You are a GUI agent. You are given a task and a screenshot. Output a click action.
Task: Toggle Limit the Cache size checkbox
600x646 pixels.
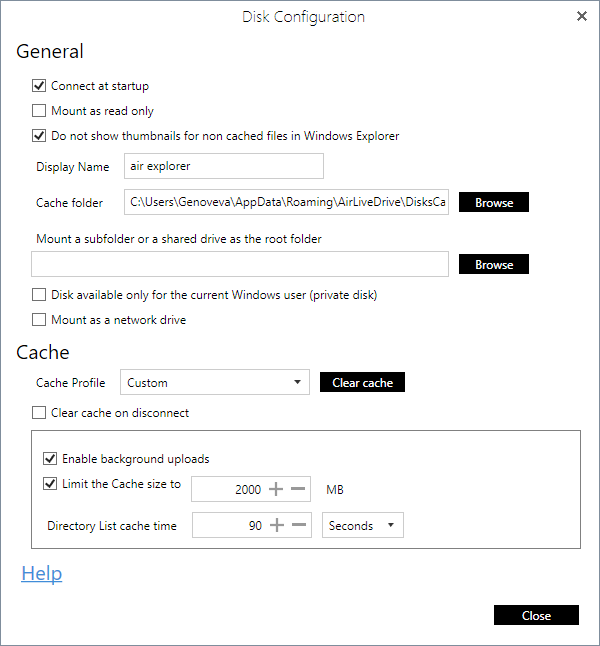tap(50, 483)
